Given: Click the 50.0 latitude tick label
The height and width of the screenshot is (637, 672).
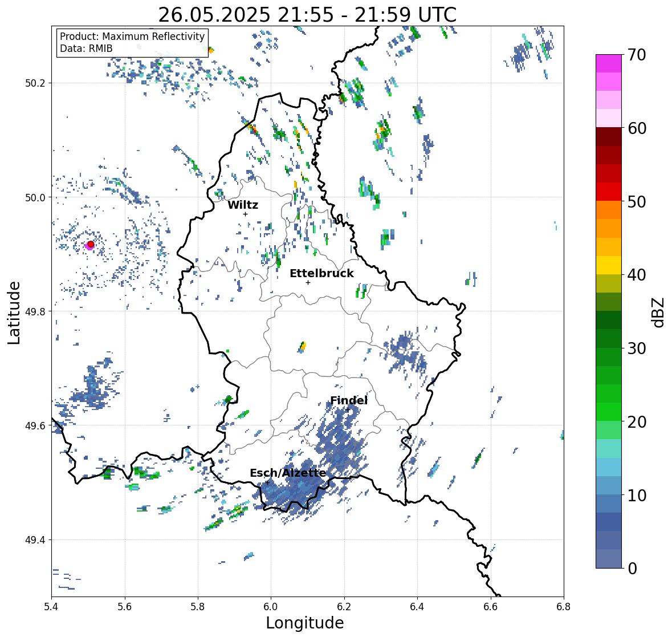Looking at the screenshot, I should 35,198.
